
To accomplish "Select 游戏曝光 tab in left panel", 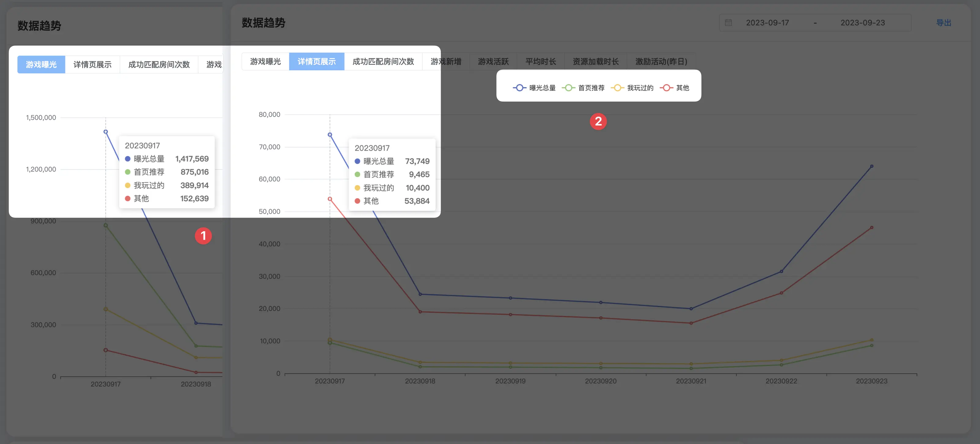I will (41, 64).
